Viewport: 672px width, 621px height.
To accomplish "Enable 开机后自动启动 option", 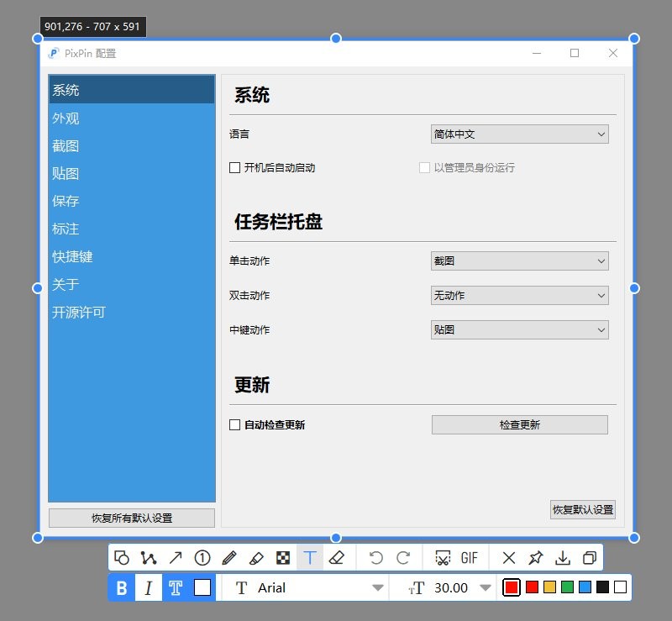I will click(x=234, y=167).
